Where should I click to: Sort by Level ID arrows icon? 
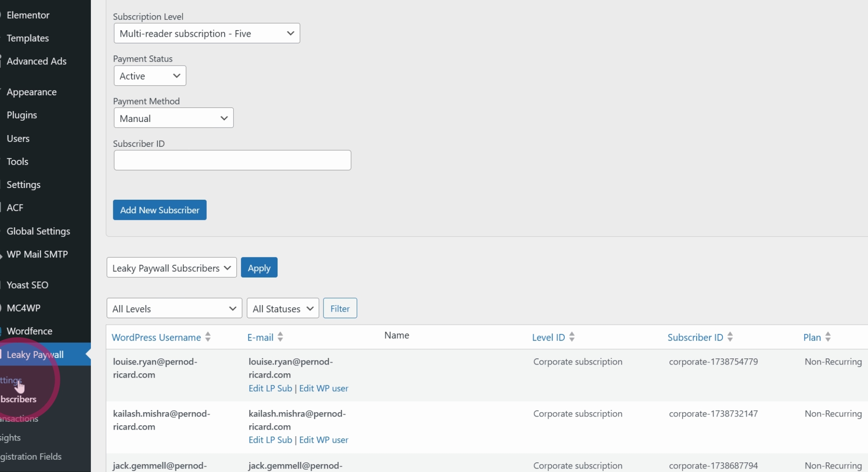572,337
